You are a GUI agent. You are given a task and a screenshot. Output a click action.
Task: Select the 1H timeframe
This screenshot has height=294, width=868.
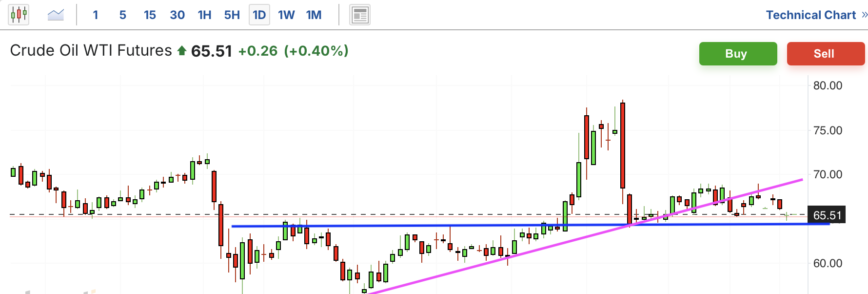(204, 15)
